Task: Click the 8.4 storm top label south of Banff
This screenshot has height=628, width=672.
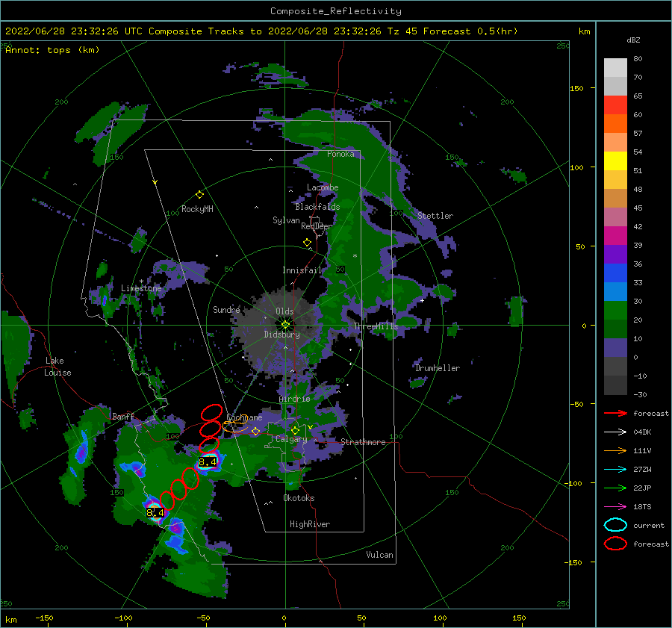Action: (155, 513)
